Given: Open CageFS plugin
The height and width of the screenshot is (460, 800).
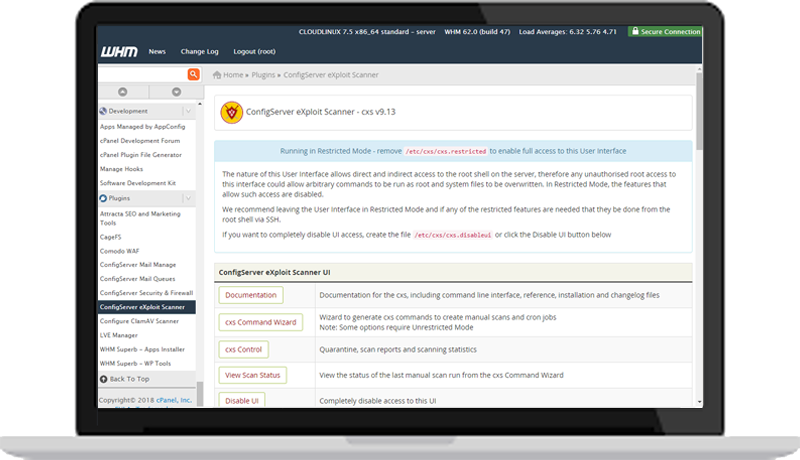Looking at the screenshot, I should [x=111, y=237].
